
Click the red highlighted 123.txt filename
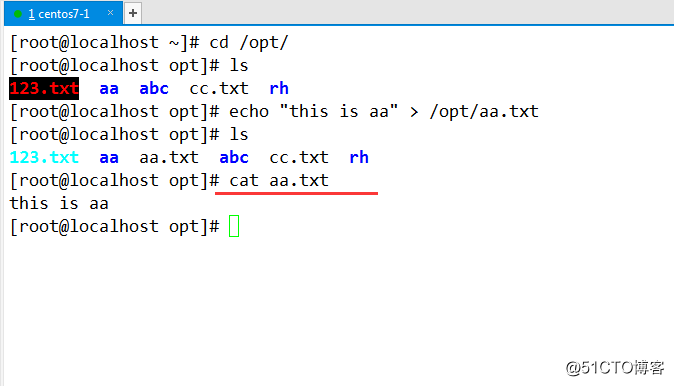pyautogui.click(x=44, y=89)
